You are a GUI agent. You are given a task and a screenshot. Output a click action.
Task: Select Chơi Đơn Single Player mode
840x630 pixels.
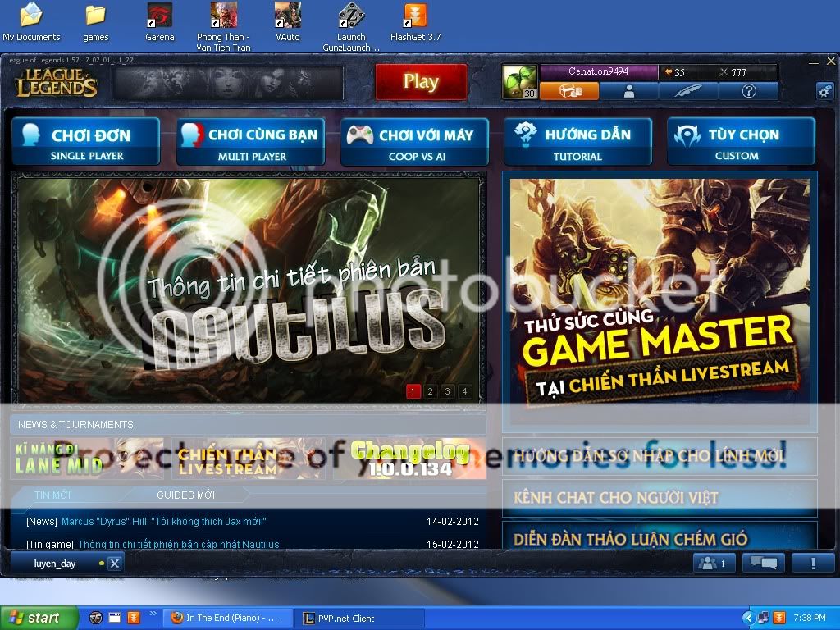pos(85,141)
